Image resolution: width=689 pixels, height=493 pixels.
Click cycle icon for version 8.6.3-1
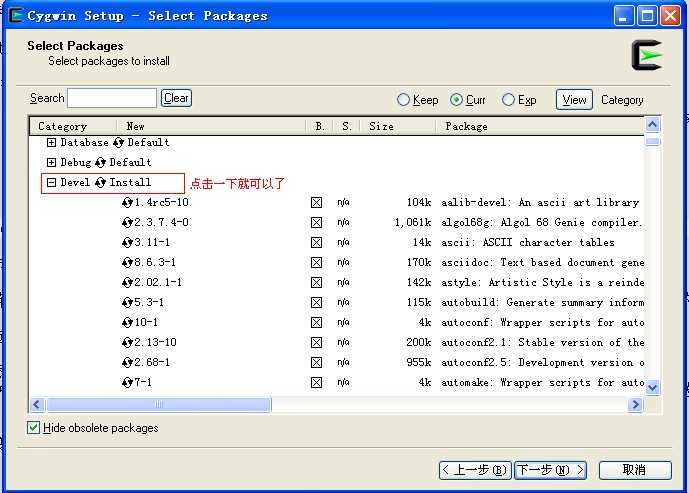click(x=127, y=263)
